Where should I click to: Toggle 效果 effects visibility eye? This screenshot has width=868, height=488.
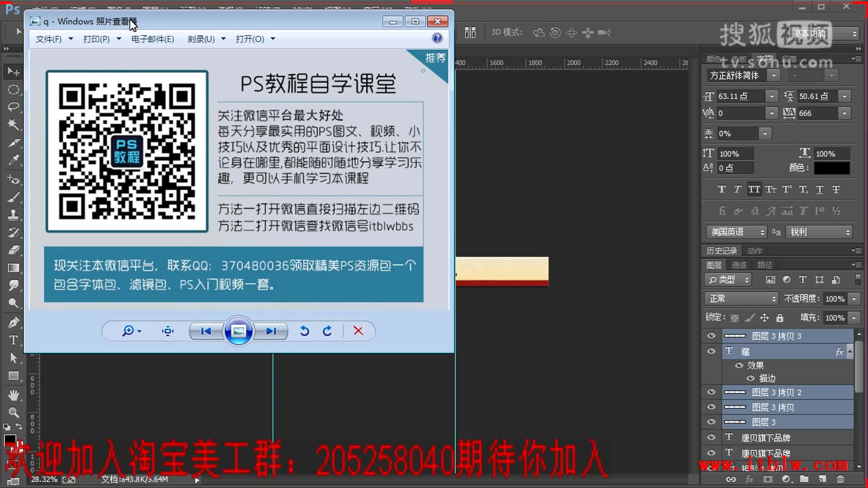tap(739, 365)
